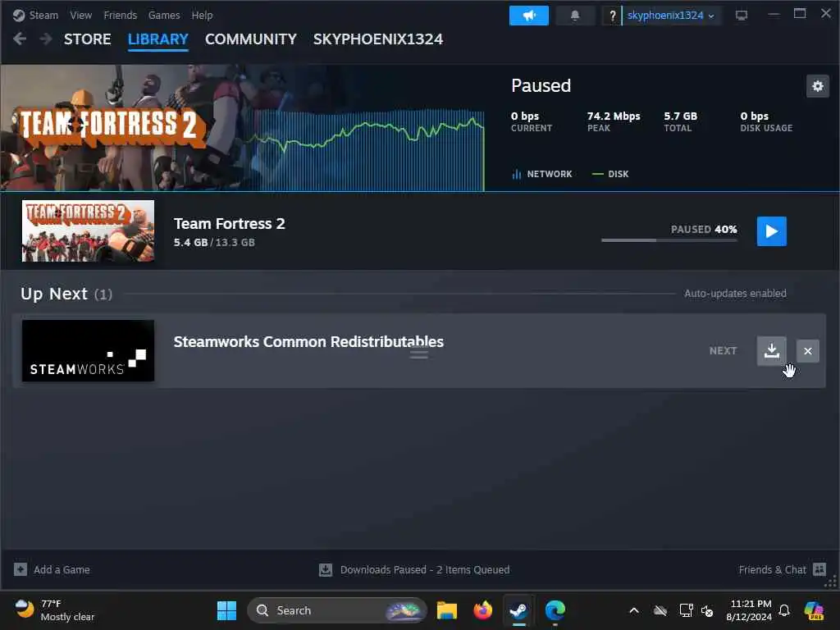This screenshot has height=630, width=840.
Task: Resume Team Fortress 2 download play button
Action: click(771, 231)
